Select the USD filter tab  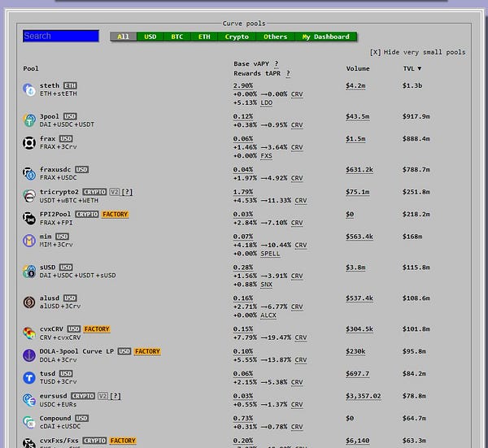[150, 37]
